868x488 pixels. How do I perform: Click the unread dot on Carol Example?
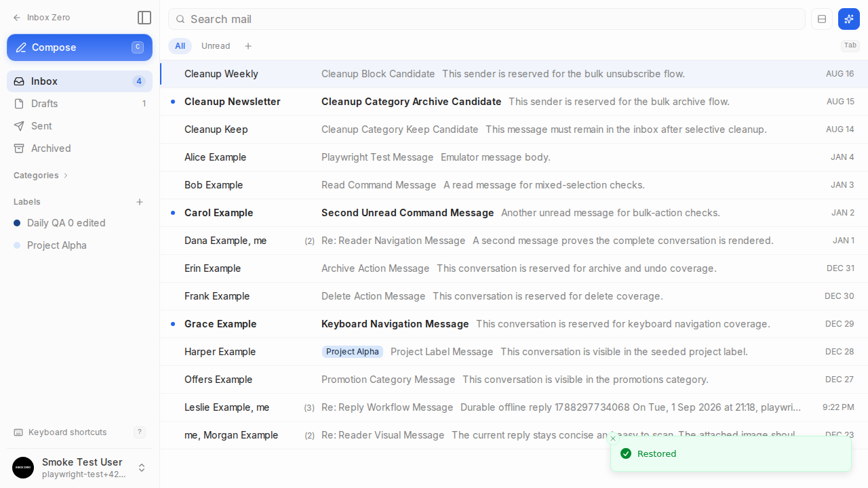[173, 213]
